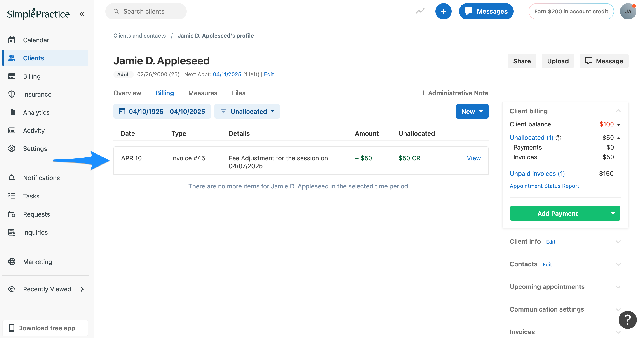Expand the Client info section

tap(618, 241)
